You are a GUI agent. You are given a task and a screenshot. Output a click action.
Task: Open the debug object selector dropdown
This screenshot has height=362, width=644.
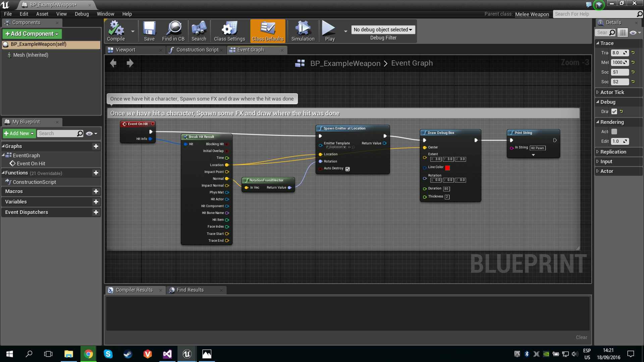click(x=383, y=29)
